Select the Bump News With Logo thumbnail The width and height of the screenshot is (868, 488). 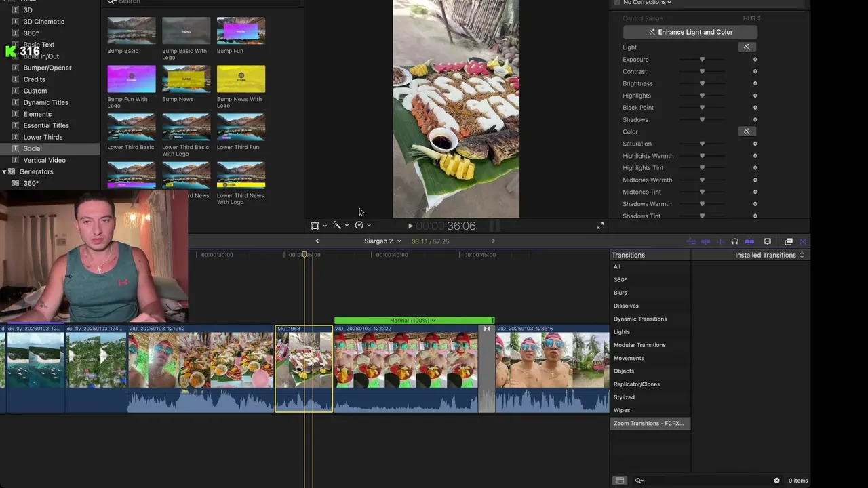coord(241,79)
